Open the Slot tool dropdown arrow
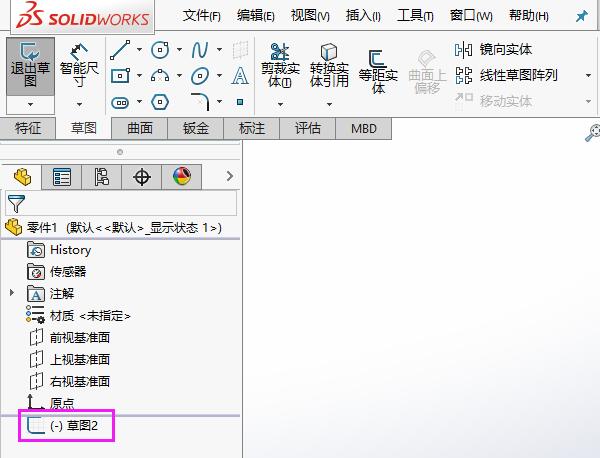 tap(139, 101)
